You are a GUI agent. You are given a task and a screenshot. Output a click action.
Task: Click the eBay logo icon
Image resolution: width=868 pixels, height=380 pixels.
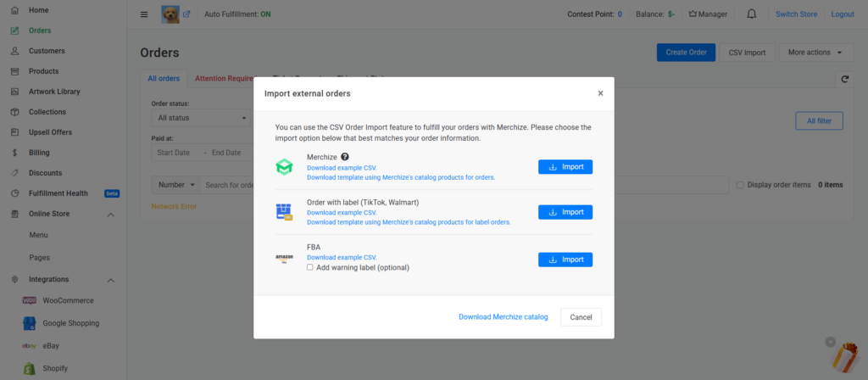click(x=30, y=346)
